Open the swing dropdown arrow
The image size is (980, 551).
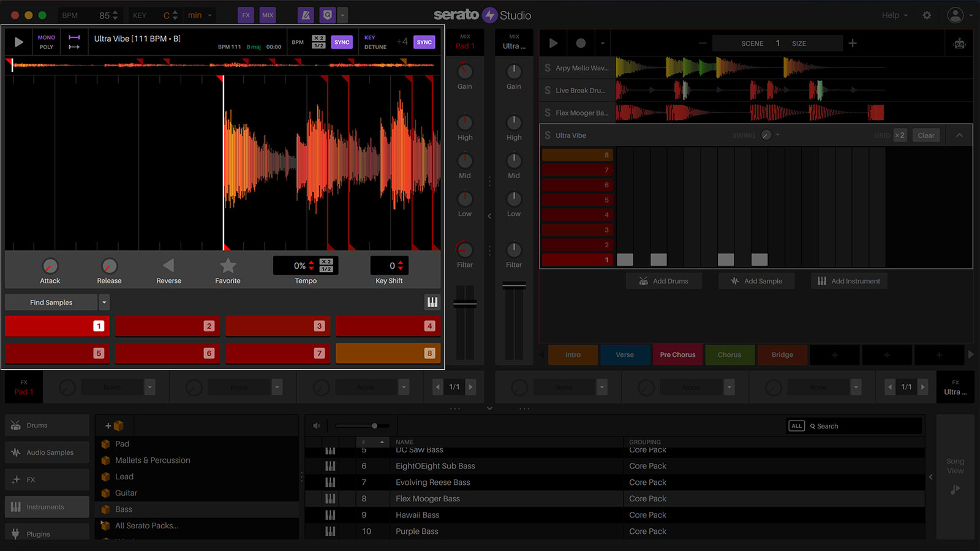(x=778, y=135)
